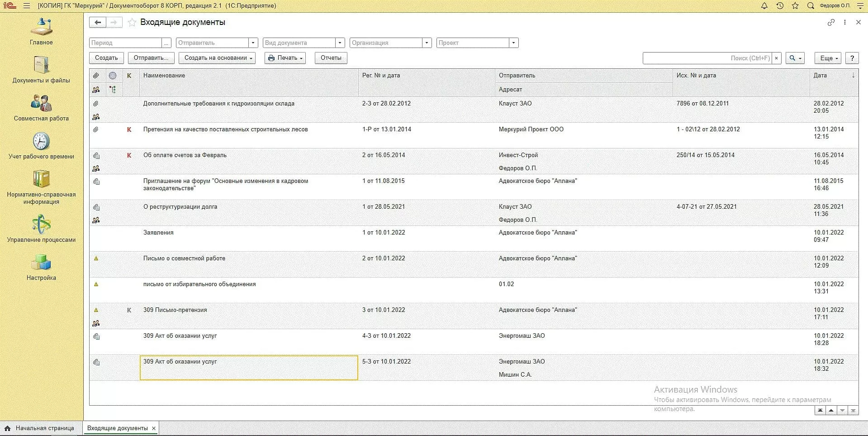Open Документы и файлы section

click(41, 65)
